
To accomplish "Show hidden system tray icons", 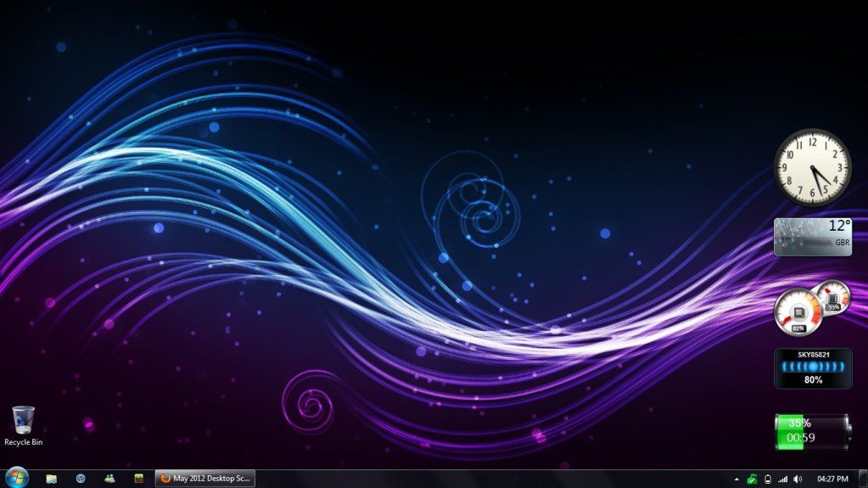I will coord(736,480).
